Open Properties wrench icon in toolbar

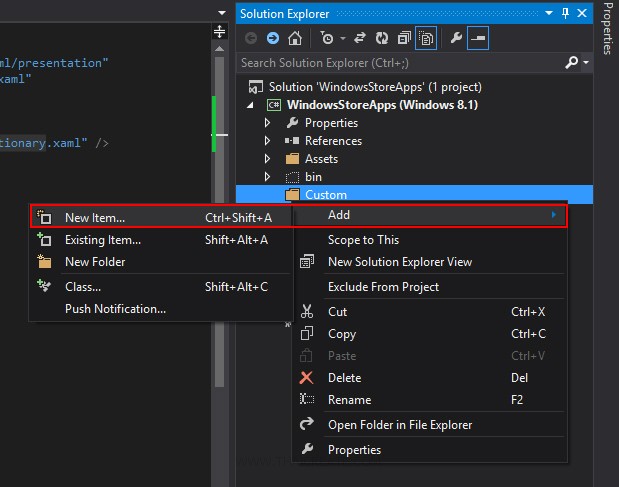(x=456, y=38)
